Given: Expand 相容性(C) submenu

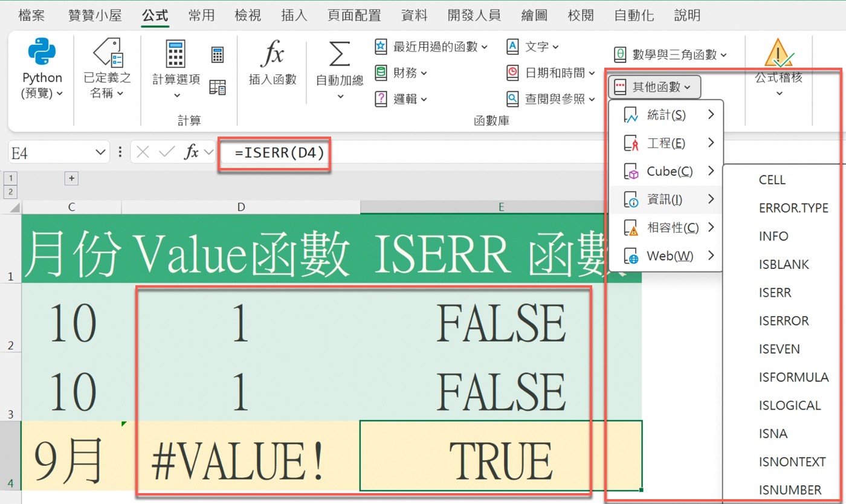Looking at the screenshot, I should click(x=667, y=228).
